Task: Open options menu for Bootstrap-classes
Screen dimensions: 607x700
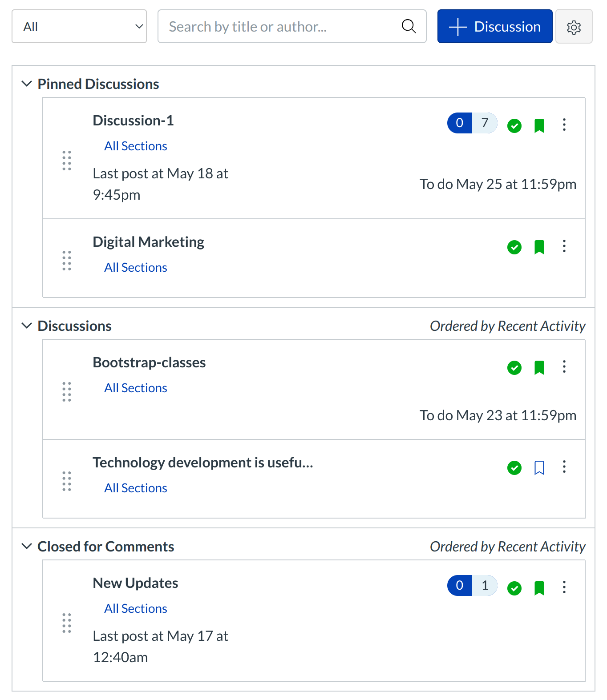Action: (564, 367)
